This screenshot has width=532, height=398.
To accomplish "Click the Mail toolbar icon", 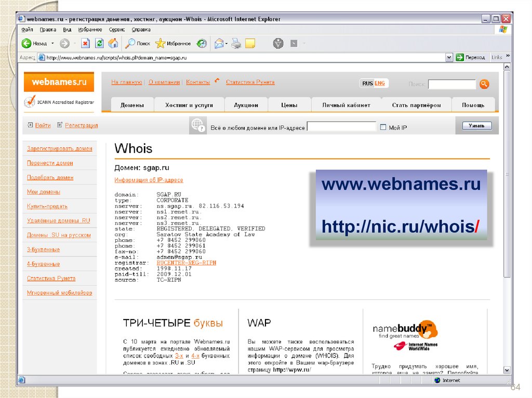I will coord(219,44).
